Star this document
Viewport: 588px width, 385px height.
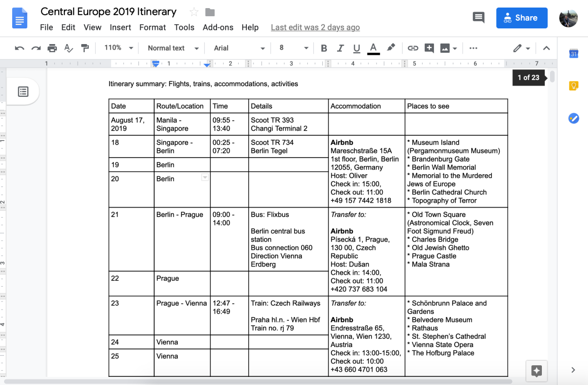[x=194, y=12]
